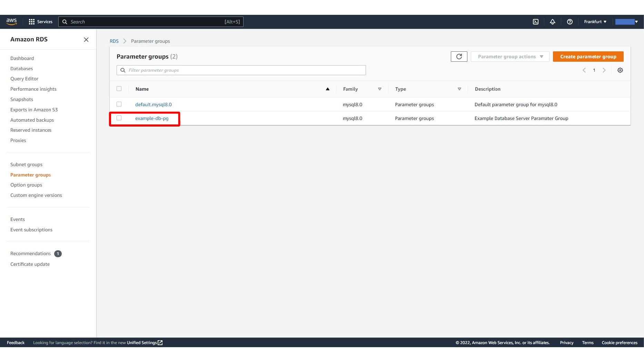
Task: Open the default.mysql8.0 parameter group link
Action: (153, 104)
